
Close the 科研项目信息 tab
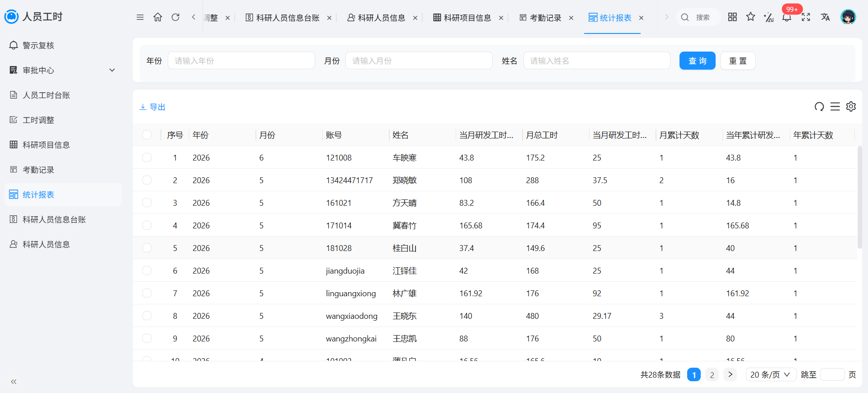[x=501, y=18]
